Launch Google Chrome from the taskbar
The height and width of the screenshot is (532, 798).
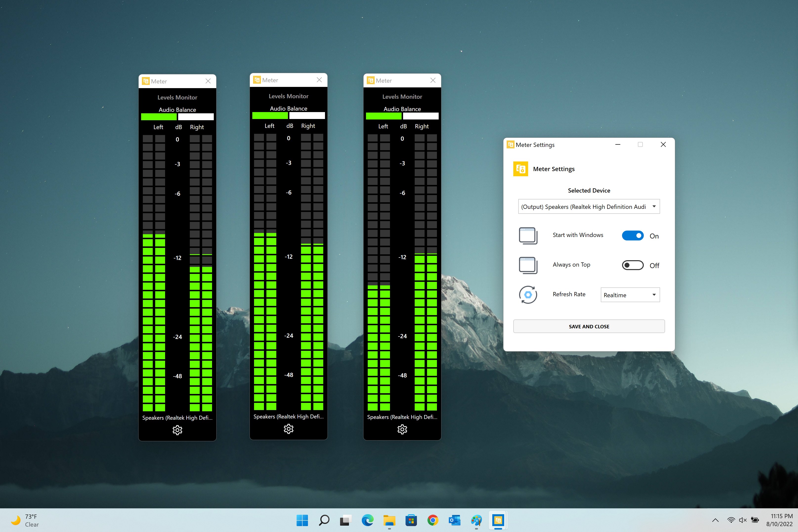coord(433,520)
